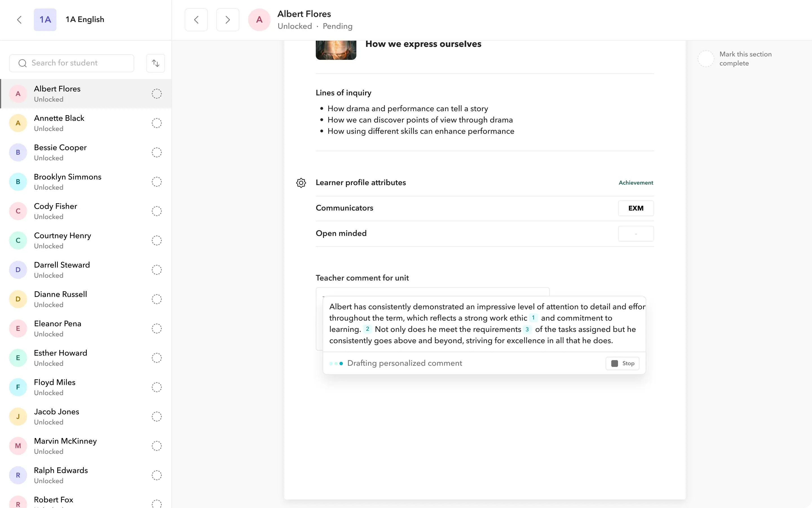
Task: Click Bessie Cooper's avatar
Action: (x=18, y=152)
